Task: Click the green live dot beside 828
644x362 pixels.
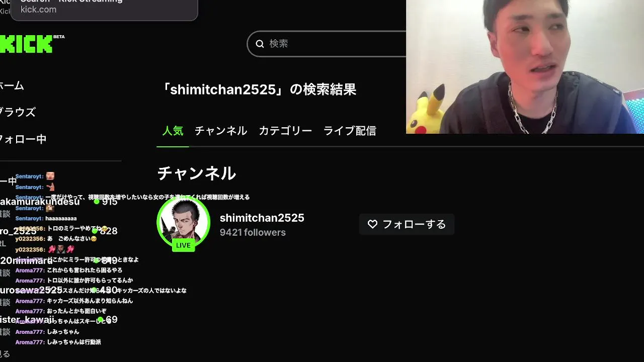Action: (95, 231)
